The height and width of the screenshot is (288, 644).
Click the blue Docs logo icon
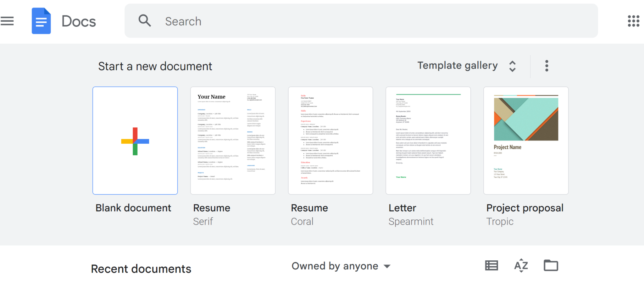(x=41, y=21)
